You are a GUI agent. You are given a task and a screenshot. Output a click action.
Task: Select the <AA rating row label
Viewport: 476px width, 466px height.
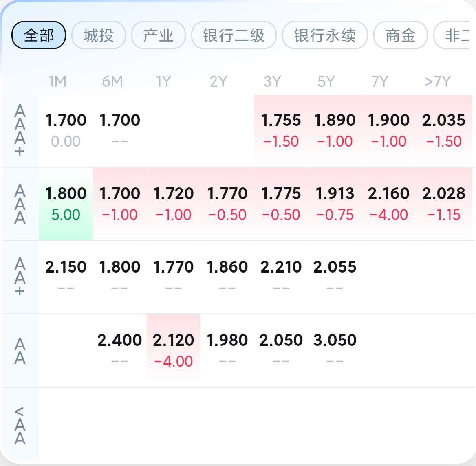tap(20, 425)
